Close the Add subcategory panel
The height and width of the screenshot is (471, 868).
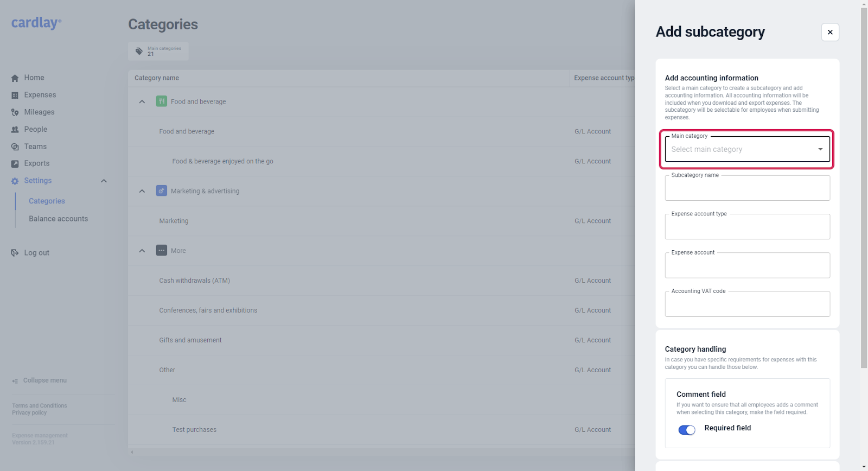pos(829,32)
